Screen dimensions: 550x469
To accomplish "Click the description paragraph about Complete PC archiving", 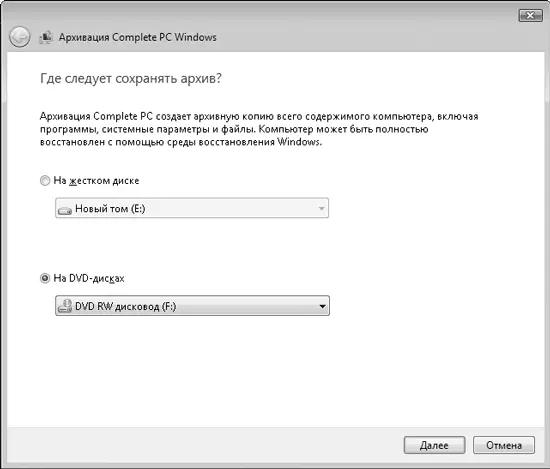I will (259, 129).
